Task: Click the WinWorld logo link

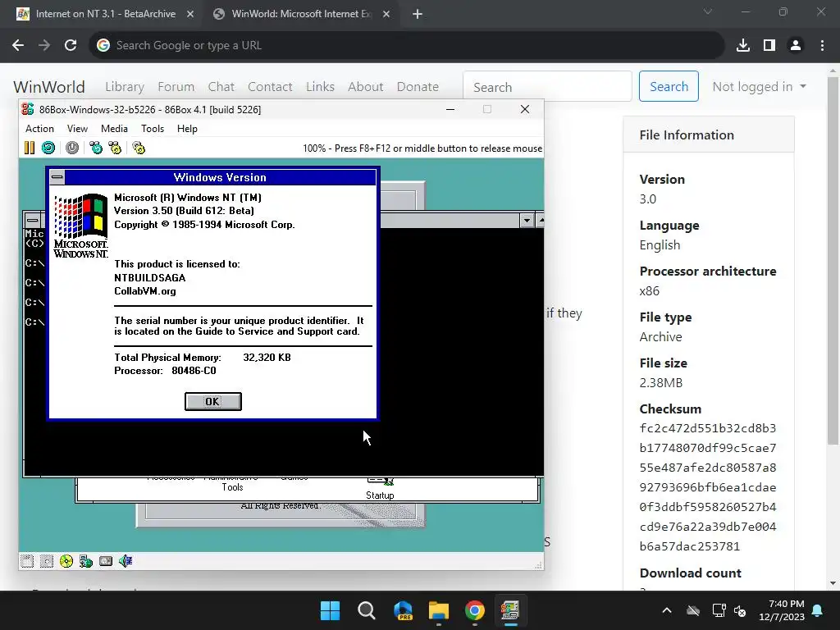Action: [49, 87]
